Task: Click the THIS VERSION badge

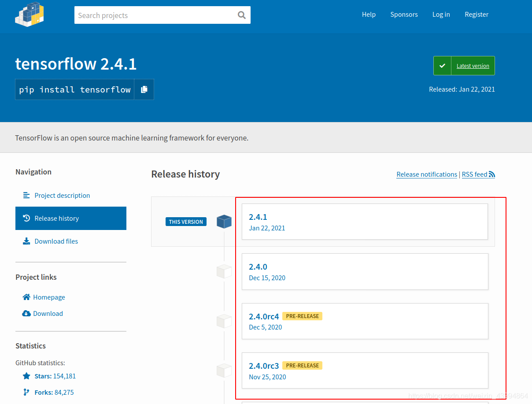Action: pyautogui.click(x=186, y=222)
